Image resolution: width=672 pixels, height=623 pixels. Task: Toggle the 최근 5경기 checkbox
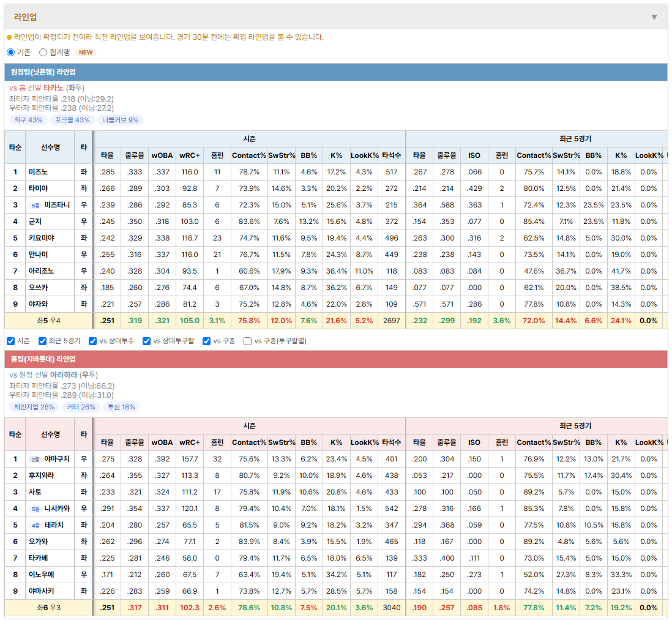pos(42,341)
